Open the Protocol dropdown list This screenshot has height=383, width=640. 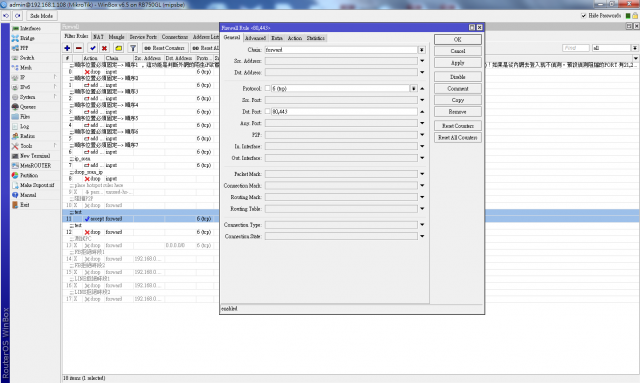413,88
